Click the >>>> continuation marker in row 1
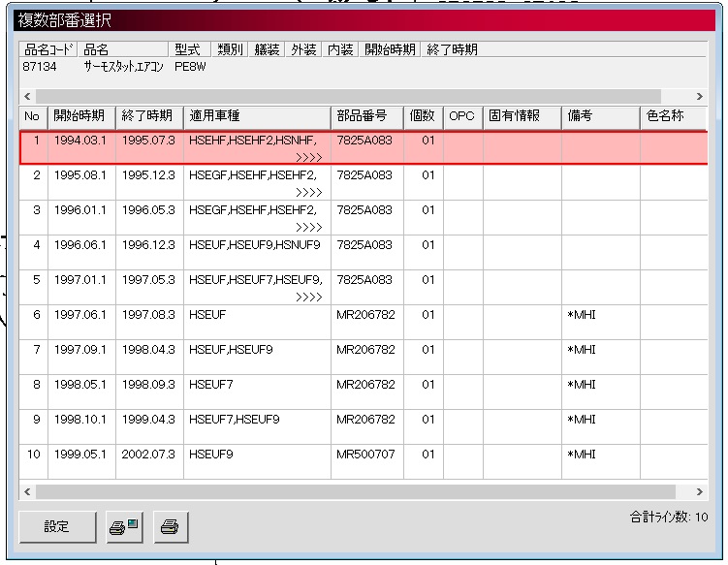 [309, 158]
